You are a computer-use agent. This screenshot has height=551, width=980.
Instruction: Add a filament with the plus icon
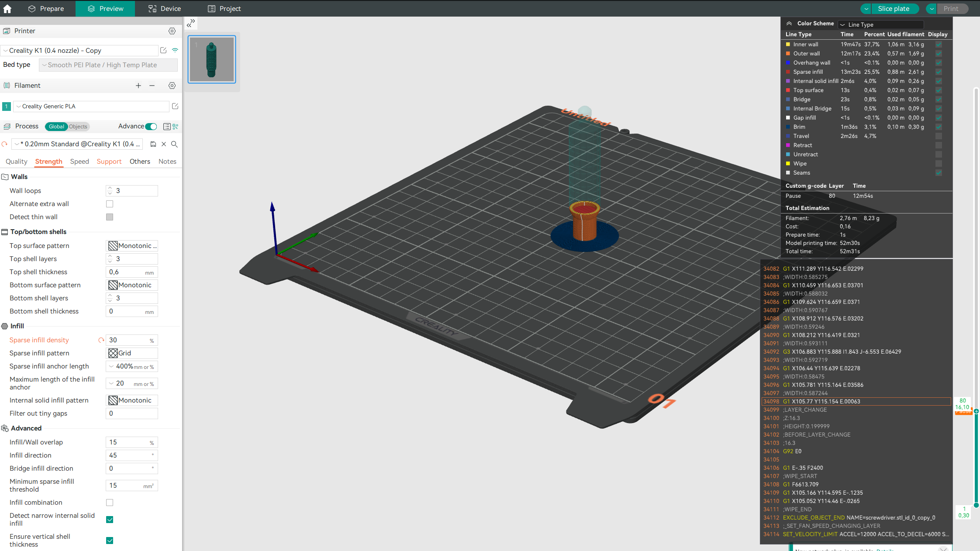(138, 86)
